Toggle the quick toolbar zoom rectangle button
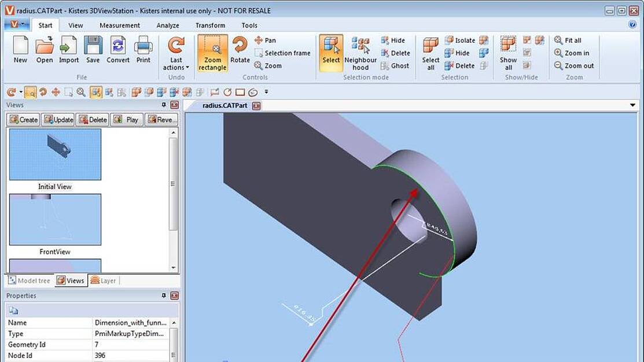The height and width of the screenshot is (362, 644). 30,92
